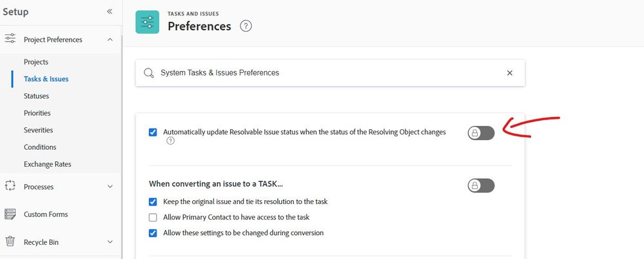This screenshot has width=644, height=259.
Task: Click help icon under Resolvable Issue setting
Action: coord(170,141)
